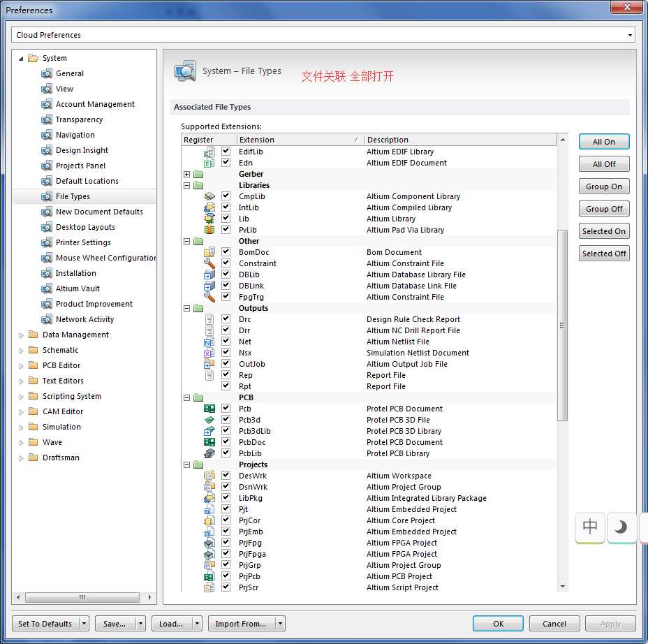
Task: Click the Selected Off button
Action: 604,254
